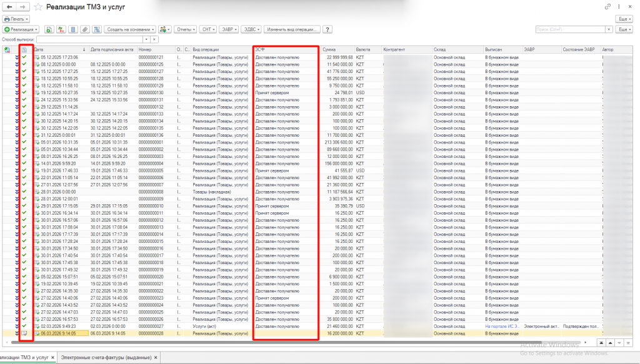This screenshot has height=364, width=640.
Task: Jump to list start with the top arrow
Action: (x=601, y=343)
